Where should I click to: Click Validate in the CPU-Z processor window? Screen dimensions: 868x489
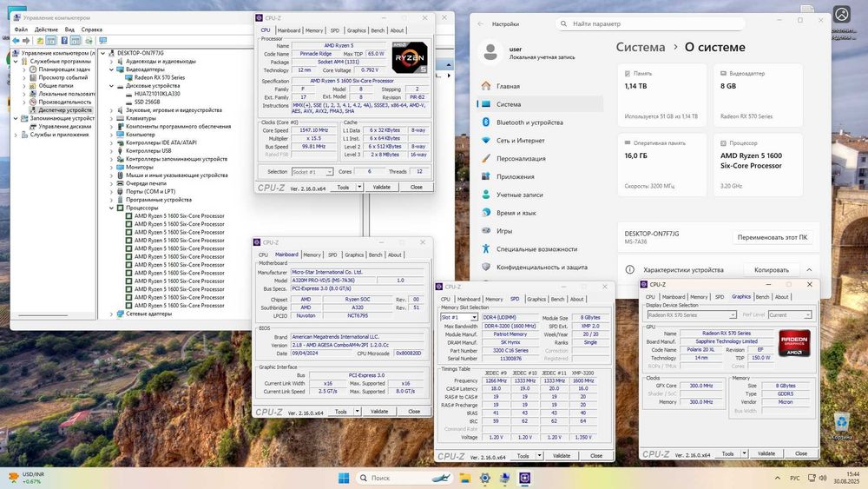click(x=381, y=188)
